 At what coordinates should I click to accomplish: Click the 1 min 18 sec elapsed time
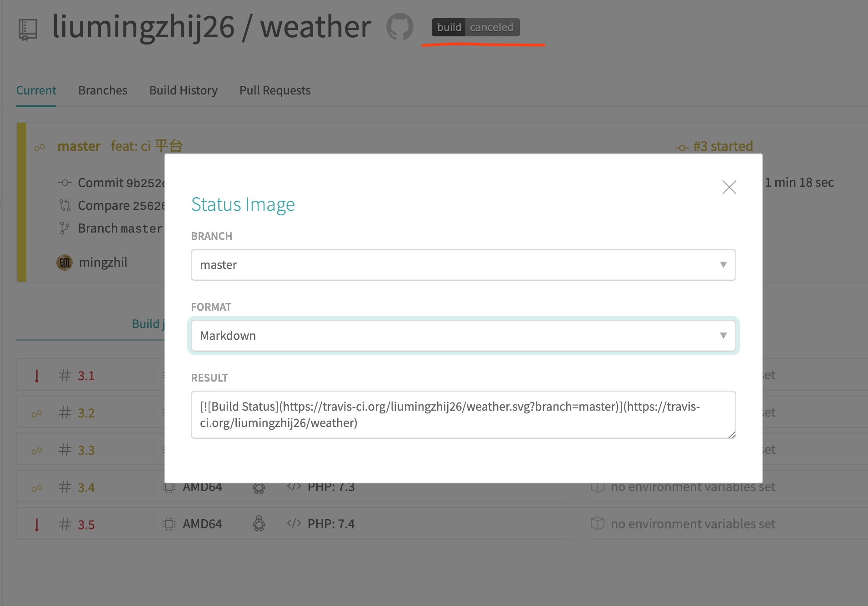coord(799,183)
